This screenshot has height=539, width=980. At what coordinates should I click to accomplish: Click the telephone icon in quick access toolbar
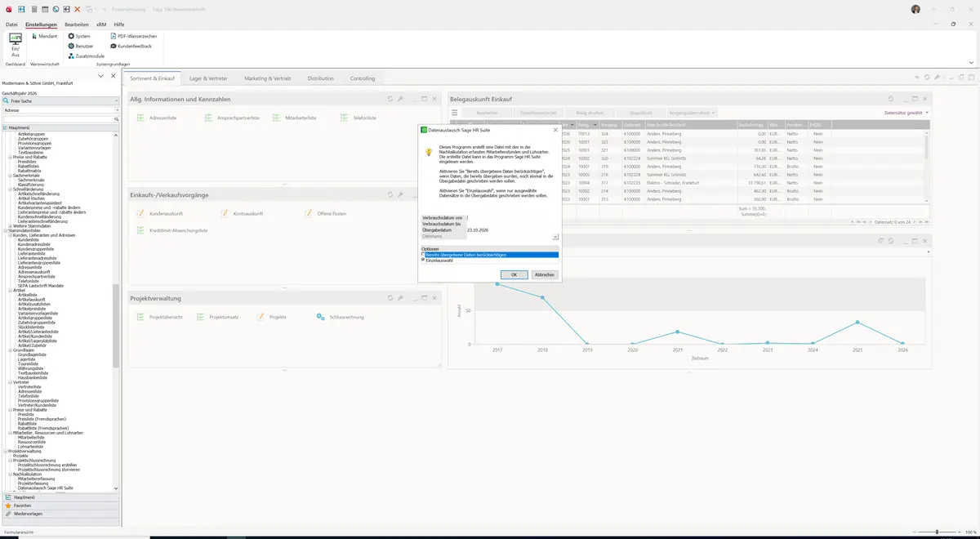[55, 9]
